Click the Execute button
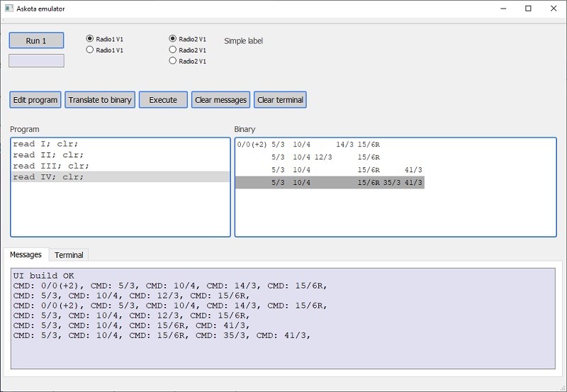This screenshot has width=567, height=392. (163, 100)
